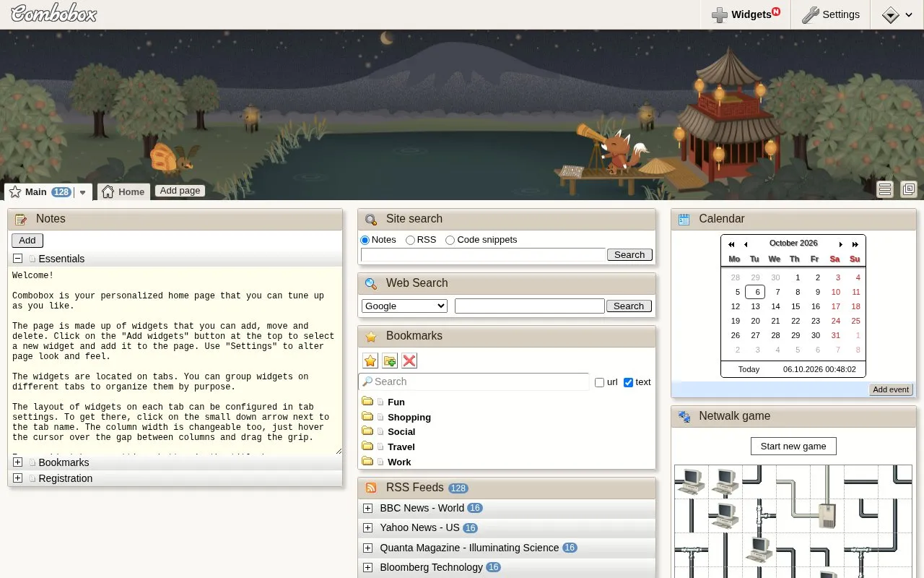924x578 pixels.
Task: Click the Netwalk game header icon
Action: 684,416
